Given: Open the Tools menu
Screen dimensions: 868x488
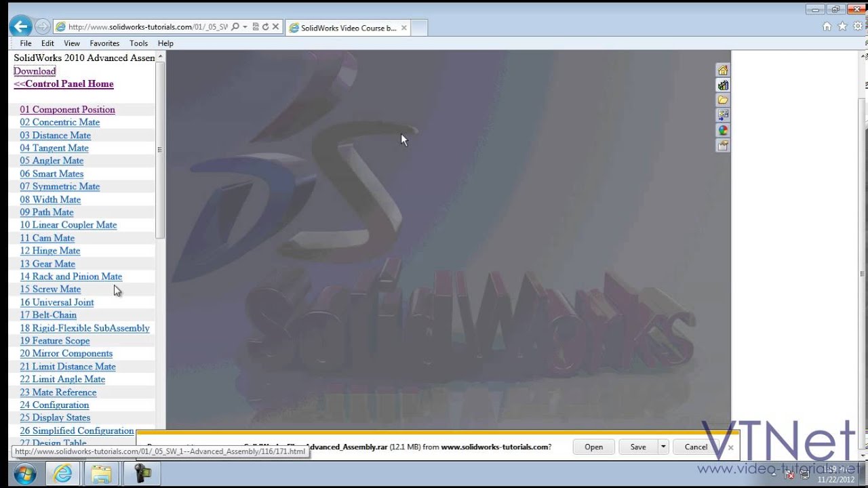Looking at the screenshot, I should tap(138, 43).
